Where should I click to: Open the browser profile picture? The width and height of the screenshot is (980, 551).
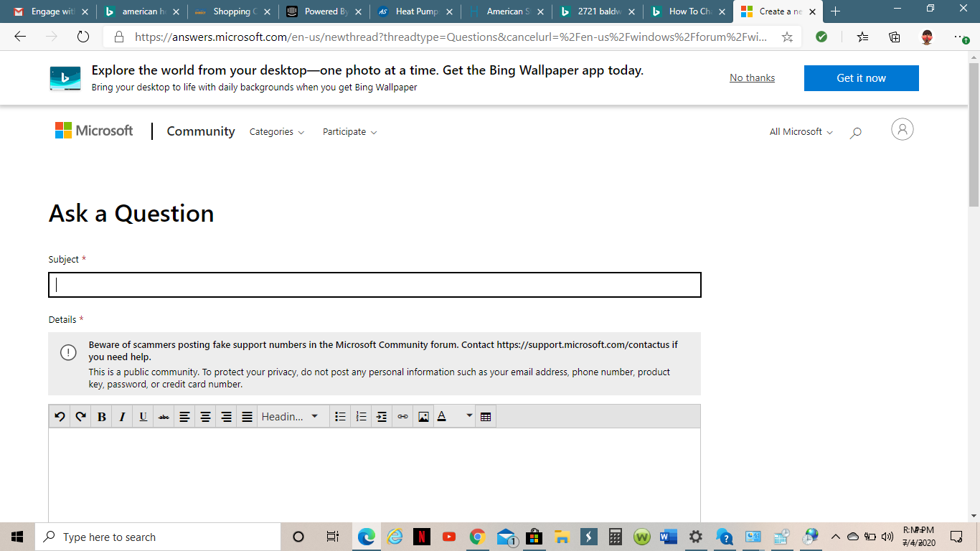point(927,37)
